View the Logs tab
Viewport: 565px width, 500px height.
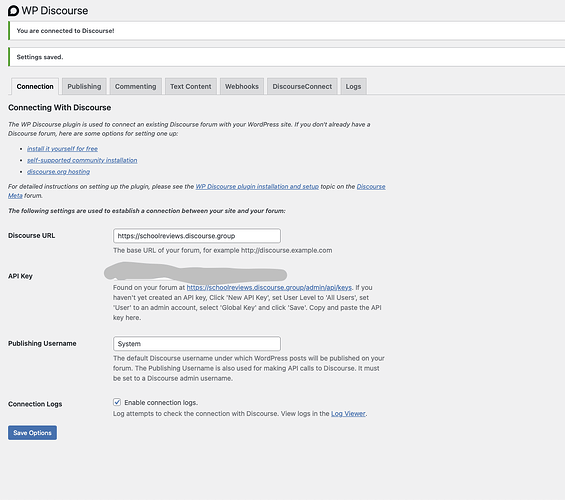coord(353,86)
